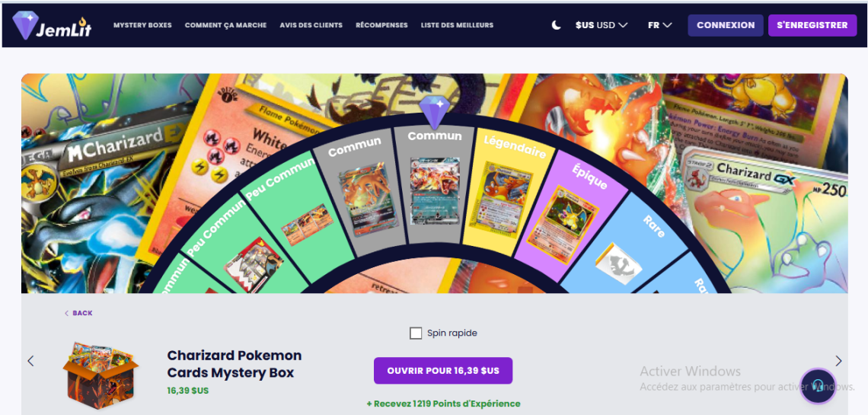Expand the FR language dropdown

tap(660, 25)
